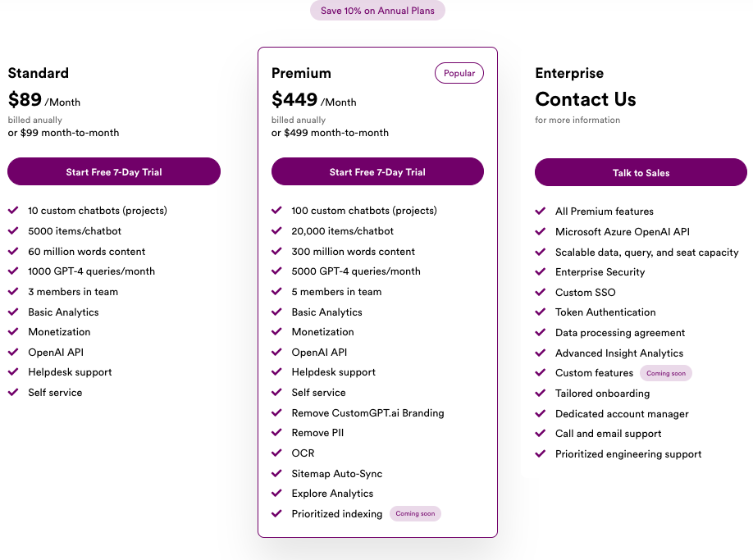
Task: Click checkmark next to Custom SSO
Action: pyautogui.click(x=541, y=292)
